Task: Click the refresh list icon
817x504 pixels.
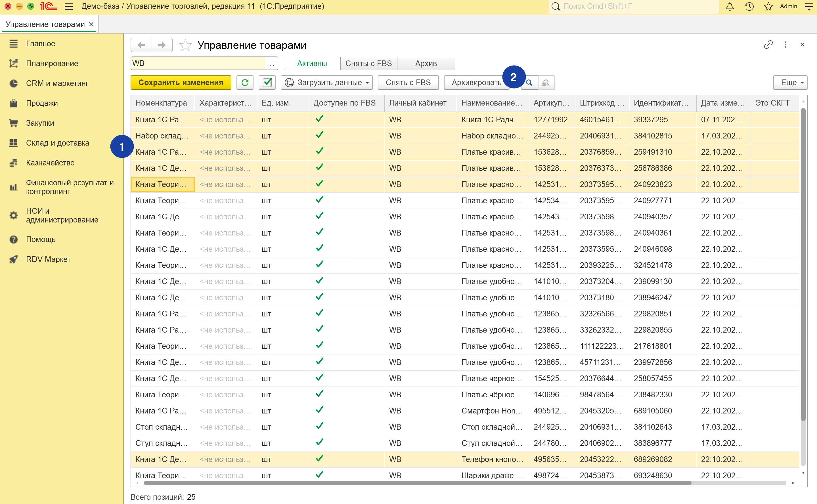Action: point(245,82)
